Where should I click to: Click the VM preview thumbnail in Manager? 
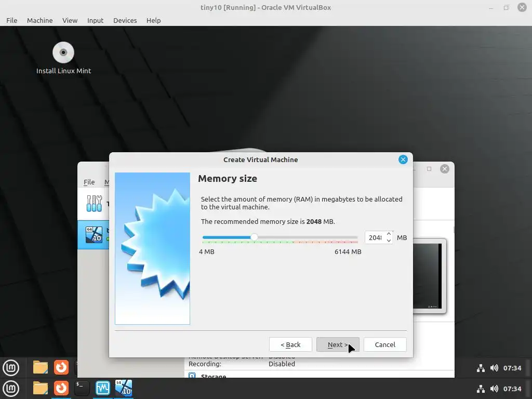pyautogui.click(x=428, y=276)
